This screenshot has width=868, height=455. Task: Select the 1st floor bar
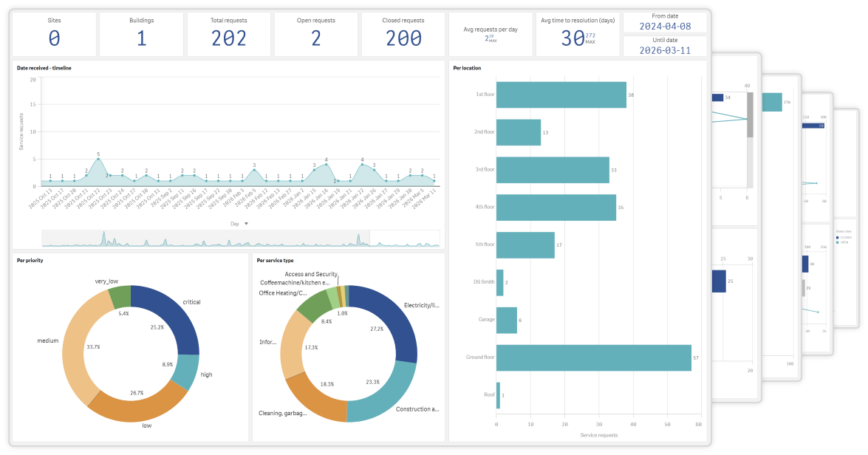tap(561, 95)
